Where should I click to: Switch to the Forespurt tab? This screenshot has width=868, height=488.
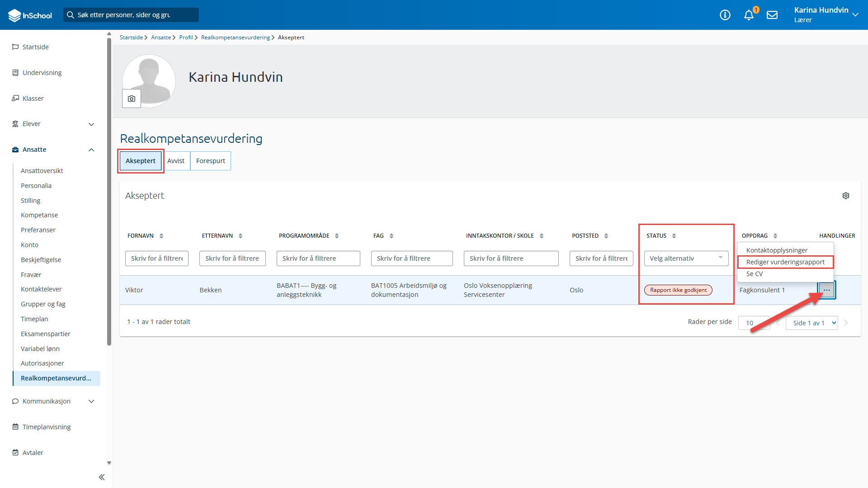211,161
